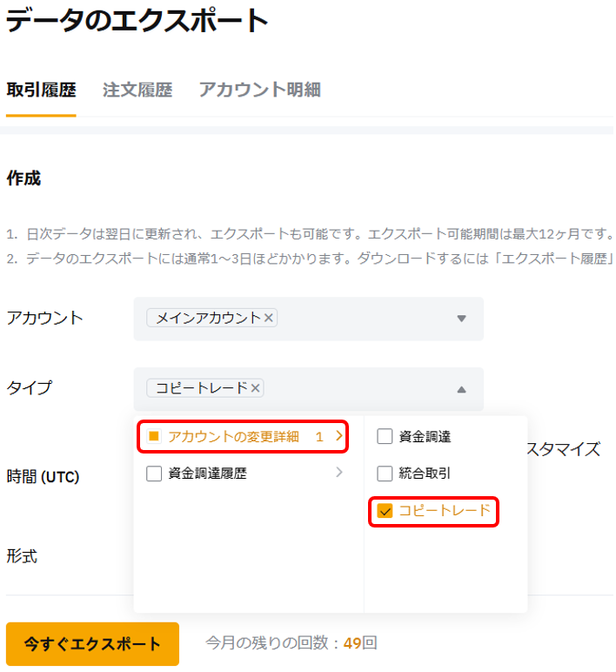Select the アカウントの変更詳細 menu label
This screenshot has width=616, height=672.
point(233,437)
